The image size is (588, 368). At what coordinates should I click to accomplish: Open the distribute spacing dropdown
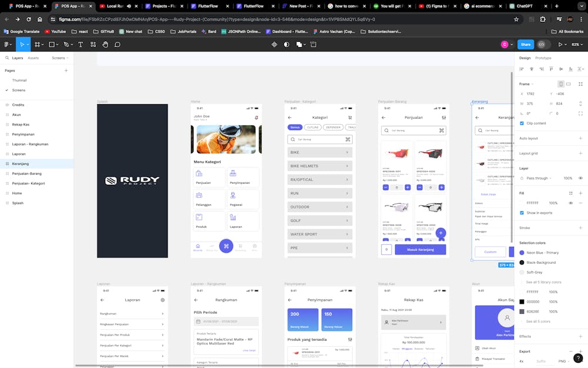pos(581,69)
